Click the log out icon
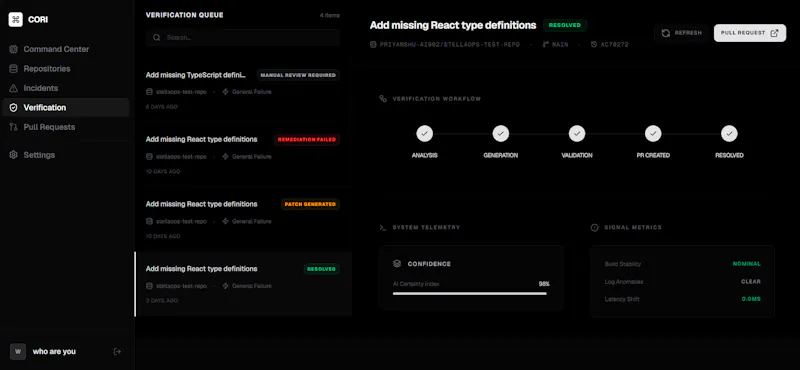800x370 pixels. pos(117,352)
